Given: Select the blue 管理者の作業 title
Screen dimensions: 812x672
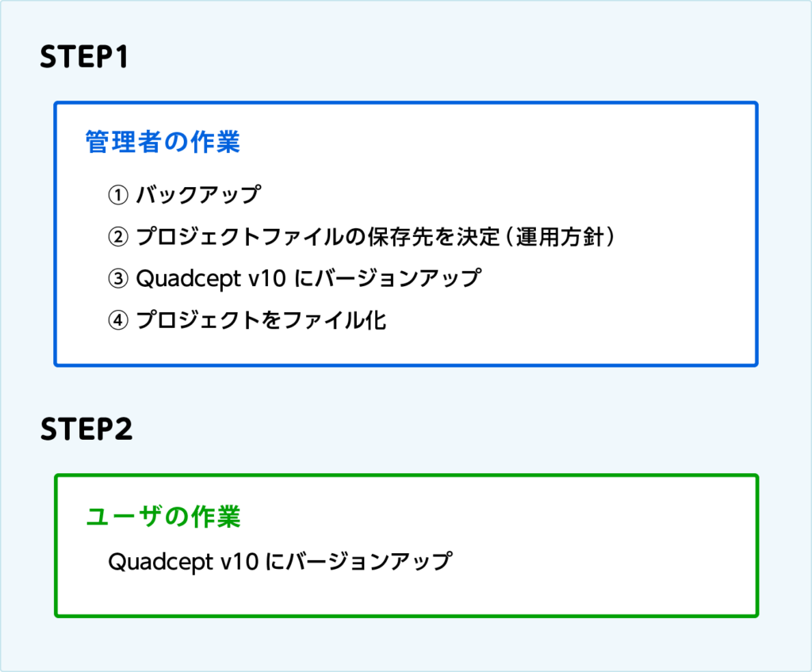Looking at the screenshot, I should (162, 143).
